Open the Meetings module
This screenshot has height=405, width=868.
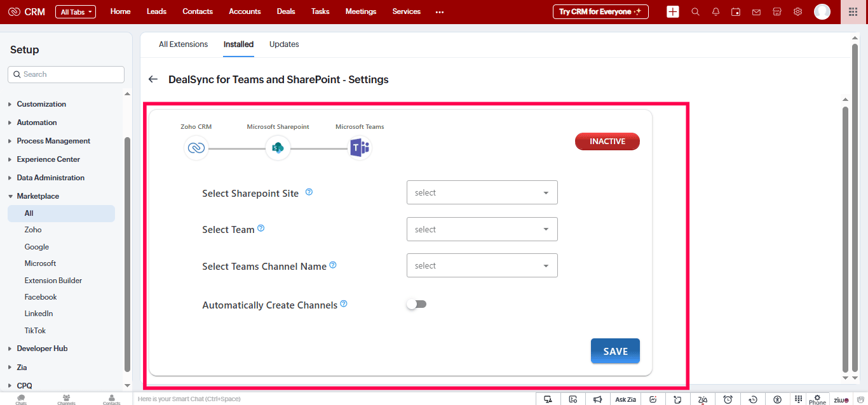click(x=361, y=11)
